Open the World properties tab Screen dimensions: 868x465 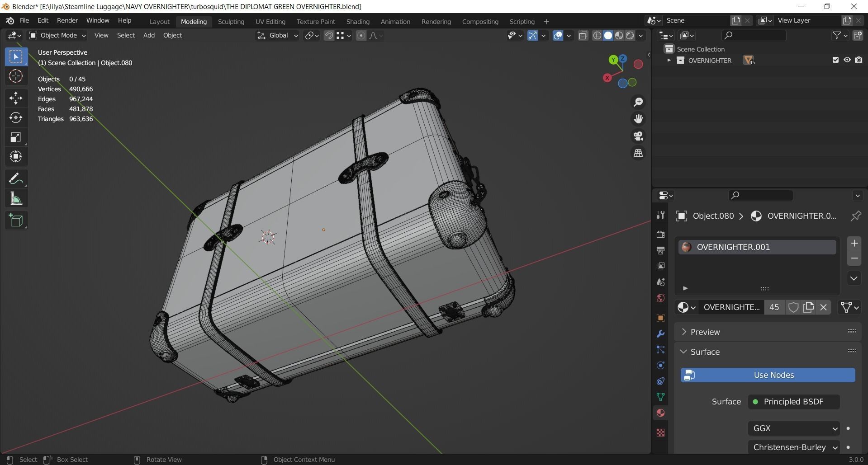[660, 298]
